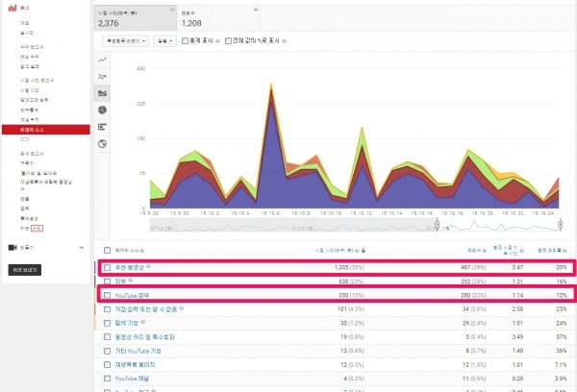577x392 pixels.
Task: Open the YouTube 검색 traffic source link
Action: (133, 295)
